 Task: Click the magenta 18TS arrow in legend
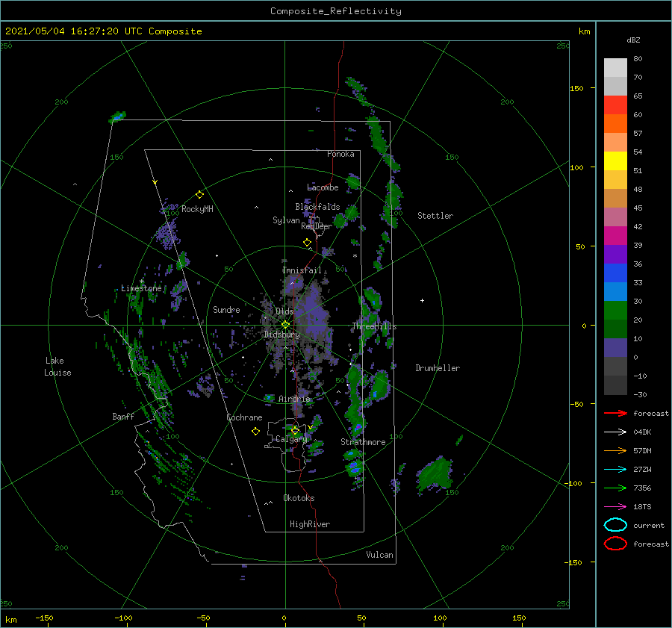615,507
